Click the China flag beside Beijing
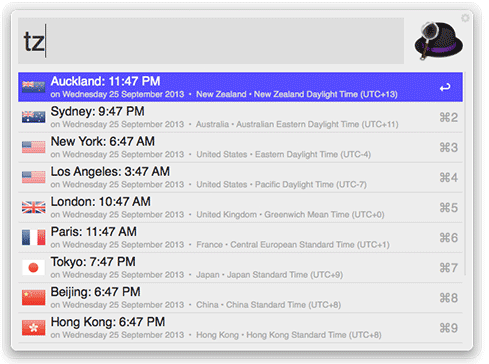Viewport: 489px width, 364px height. (34, 297)
